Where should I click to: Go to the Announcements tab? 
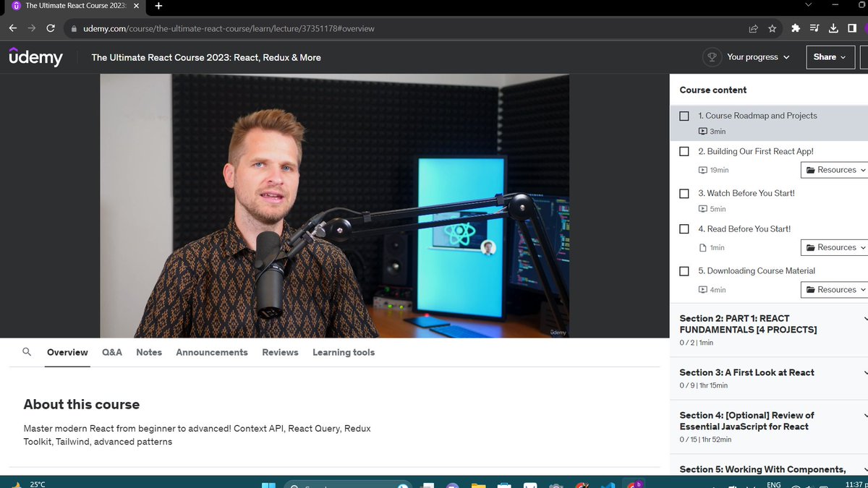212,352
